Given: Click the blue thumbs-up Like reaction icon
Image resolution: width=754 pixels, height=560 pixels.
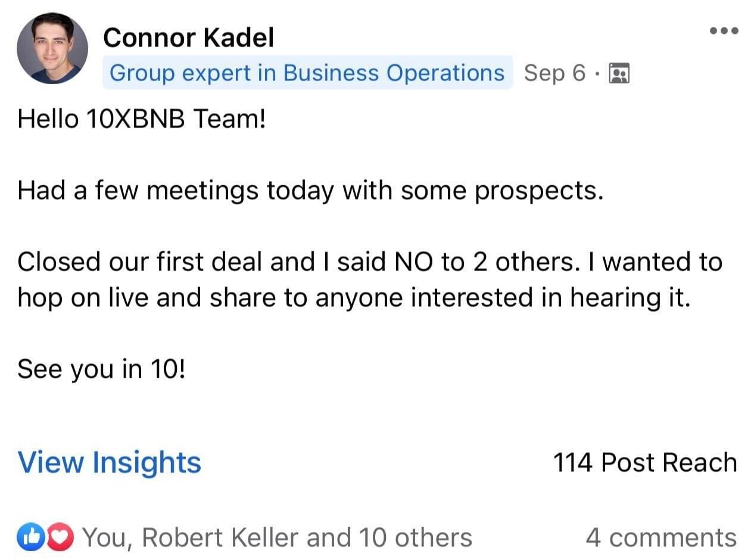Looking at the screenshot, I should pos(29,537).
